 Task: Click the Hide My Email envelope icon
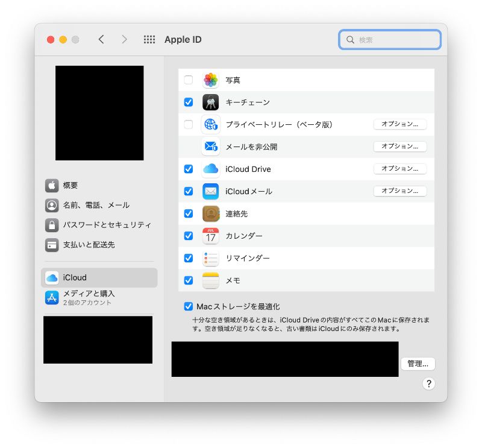(x=210, y=147)
